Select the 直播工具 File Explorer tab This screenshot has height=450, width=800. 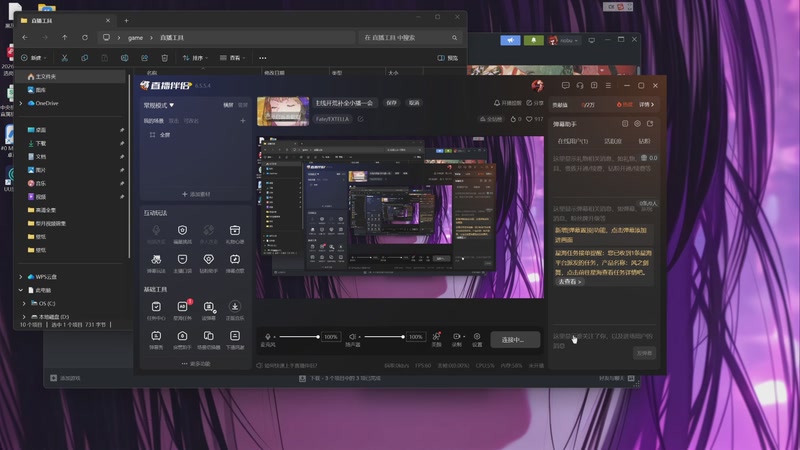65,20
